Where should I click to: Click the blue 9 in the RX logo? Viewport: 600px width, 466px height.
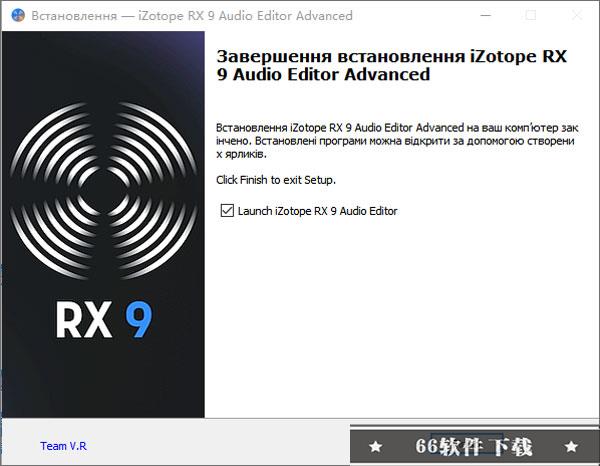click(139, 319)
